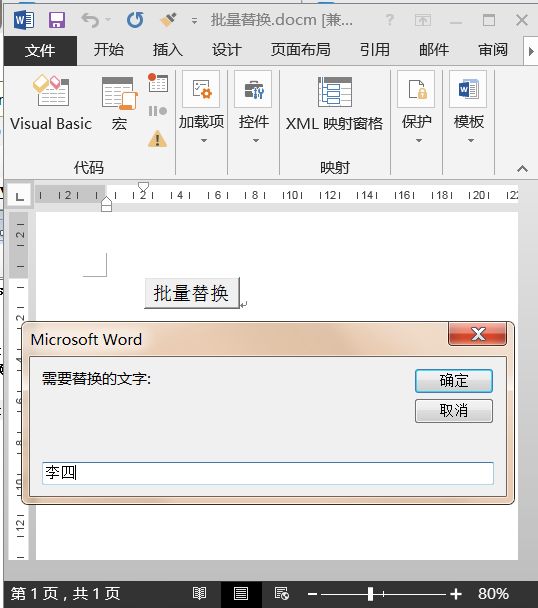Open the Customize Quick Access Toolbar dropdown

(x=194, y=21)
